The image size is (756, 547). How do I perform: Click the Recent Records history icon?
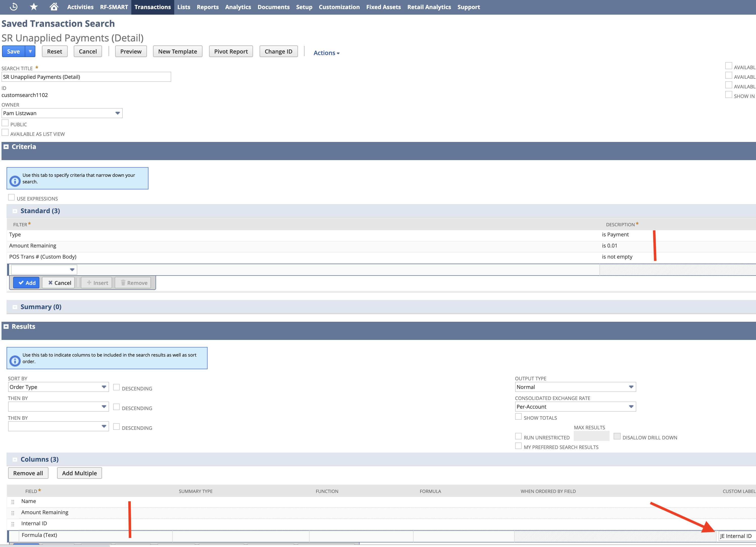point(14,7)
